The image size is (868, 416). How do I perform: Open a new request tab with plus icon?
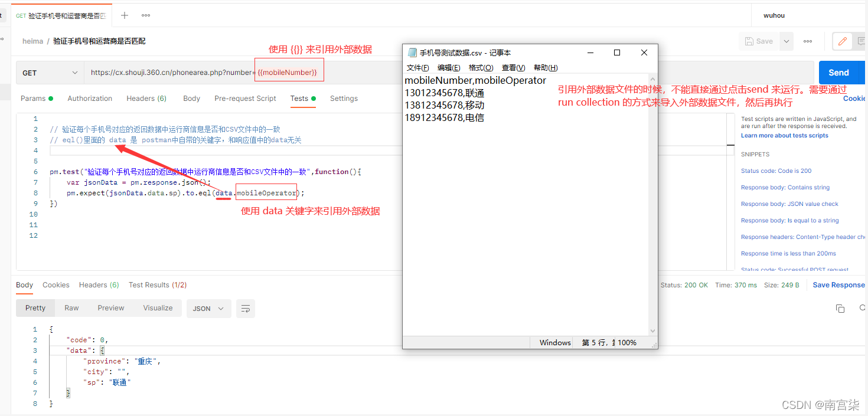coord(124,15)
